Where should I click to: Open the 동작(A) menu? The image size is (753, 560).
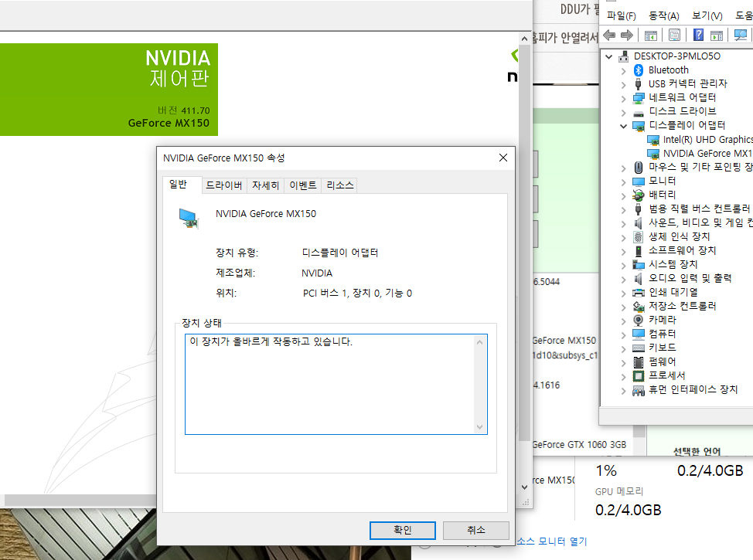663,16
